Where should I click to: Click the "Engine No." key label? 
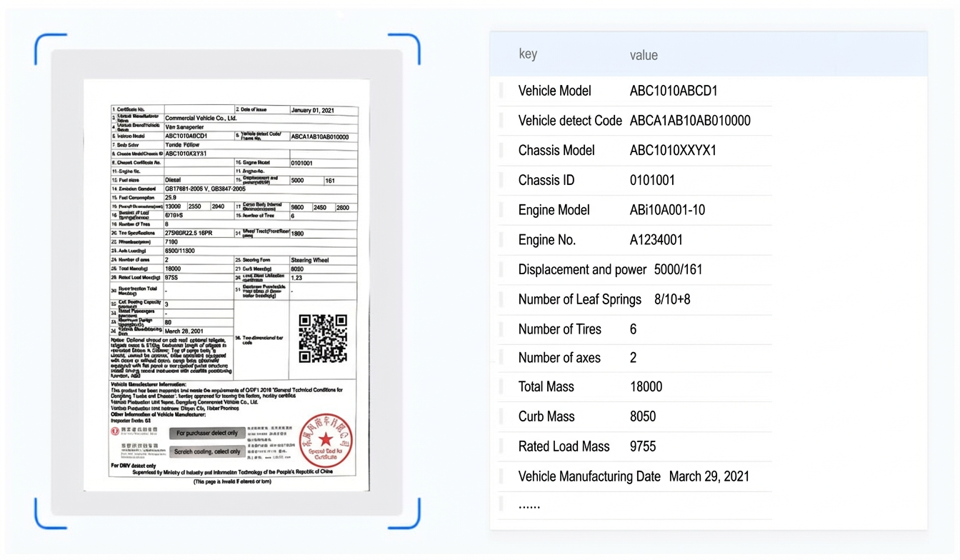[x=547, y=240]
